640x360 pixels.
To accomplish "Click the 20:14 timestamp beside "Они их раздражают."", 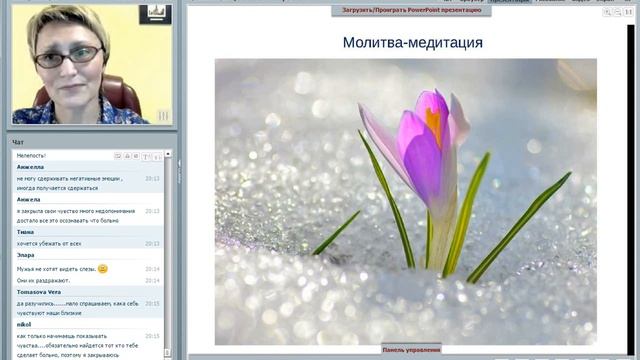I will coord(152,280).
